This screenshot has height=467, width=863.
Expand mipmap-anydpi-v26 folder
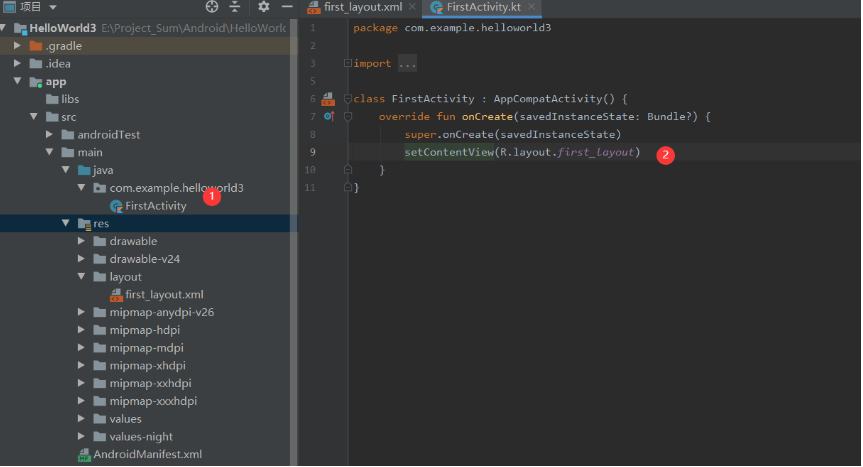point(81,312)
